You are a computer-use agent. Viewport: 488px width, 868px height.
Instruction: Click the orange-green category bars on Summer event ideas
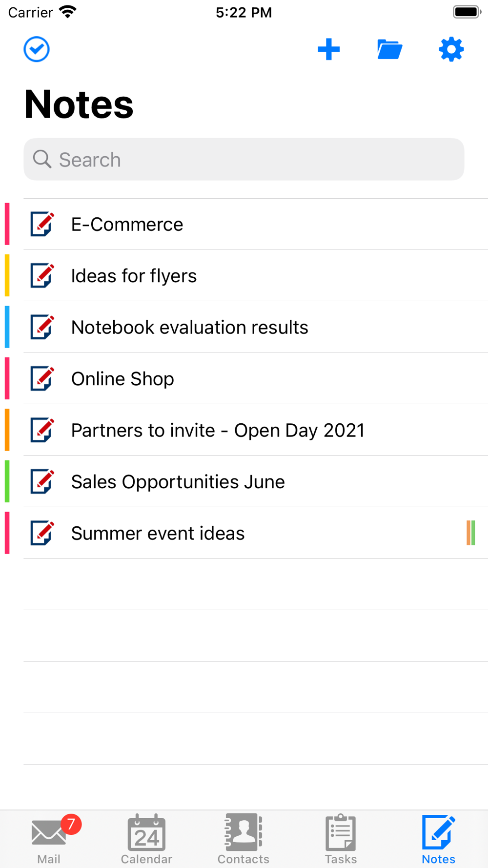471,533
